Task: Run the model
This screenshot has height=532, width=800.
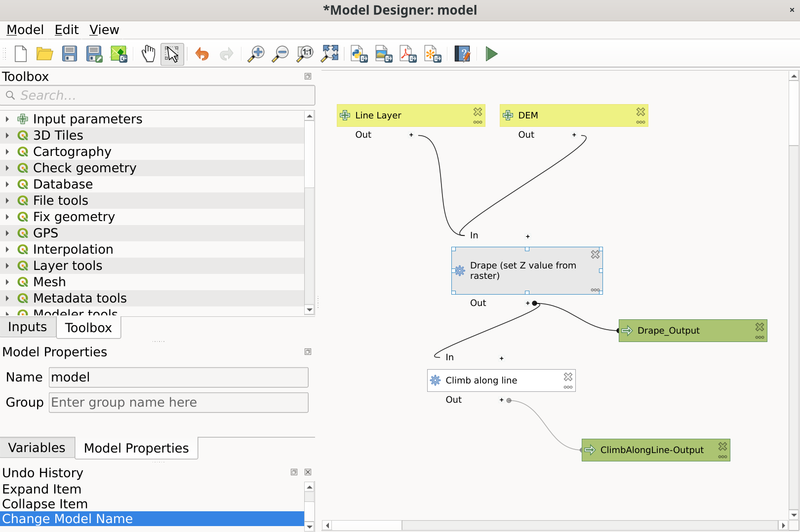Action: pos(491,54)
